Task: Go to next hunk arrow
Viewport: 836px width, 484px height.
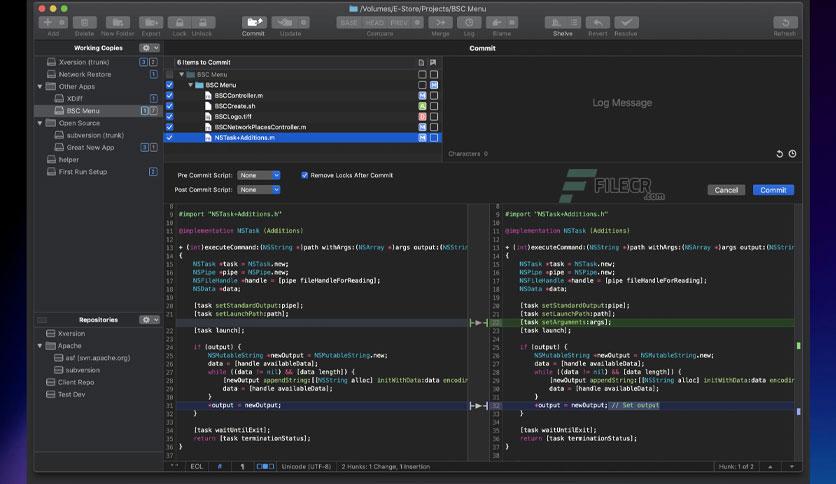Action: click(x=792, y=466)
